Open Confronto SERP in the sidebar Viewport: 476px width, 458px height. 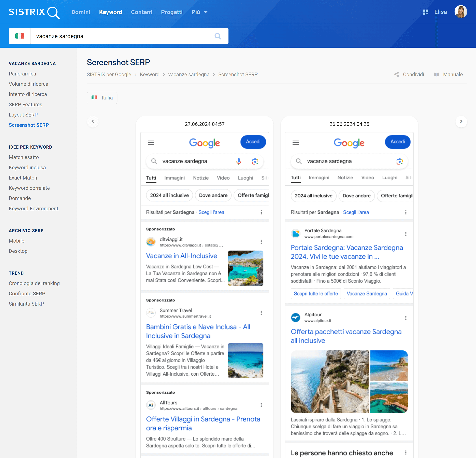27,293
